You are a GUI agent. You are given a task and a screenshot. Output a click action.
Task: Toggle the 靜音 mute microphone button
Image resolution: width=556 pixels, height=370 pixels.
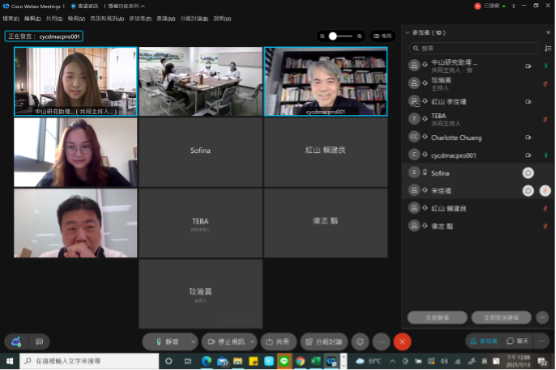point(166,342)
